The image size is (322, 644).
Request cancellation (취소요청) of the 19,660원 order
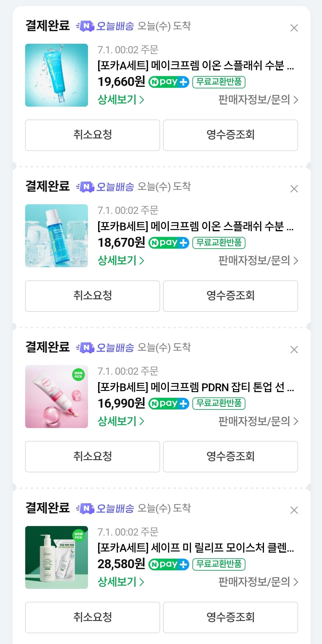pos(92,135)
